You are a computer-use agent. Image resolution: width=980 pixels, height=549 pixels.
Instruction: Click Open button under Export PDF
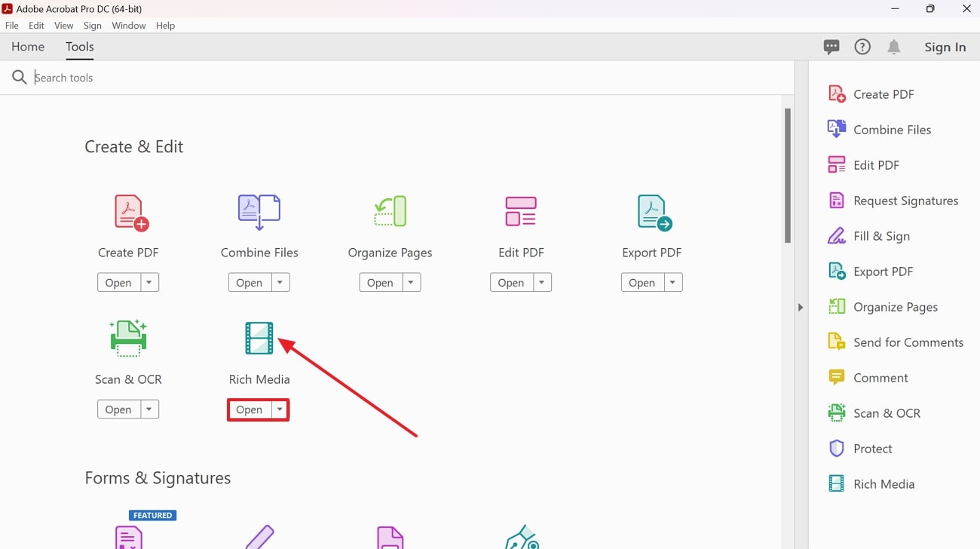tap(643, 283)
